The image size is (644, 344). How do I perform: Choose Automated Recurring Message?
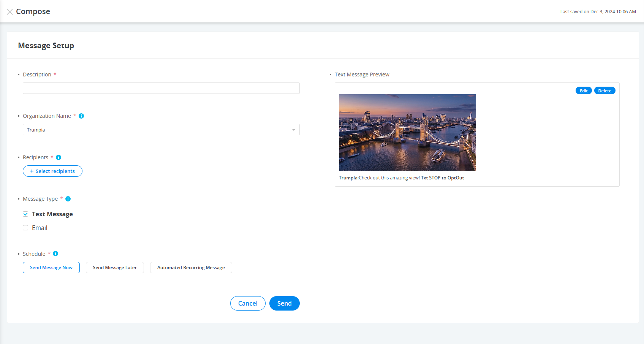pyautogui.click(x=191, y=267)
